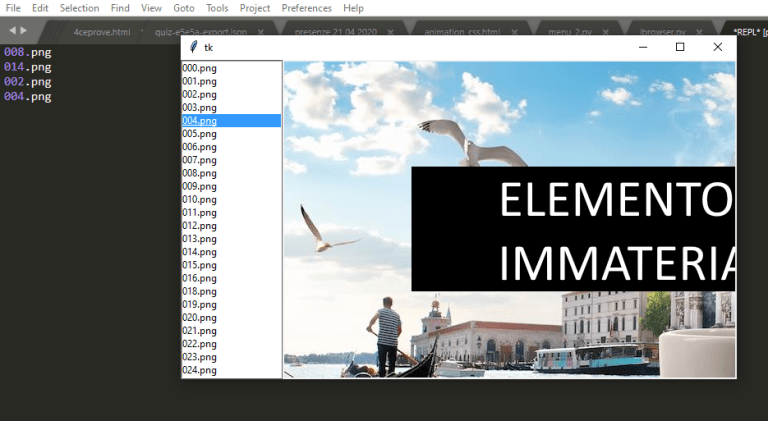
Task: Select 022.png in the tk listbox
Action: click(x=231, y=344)
